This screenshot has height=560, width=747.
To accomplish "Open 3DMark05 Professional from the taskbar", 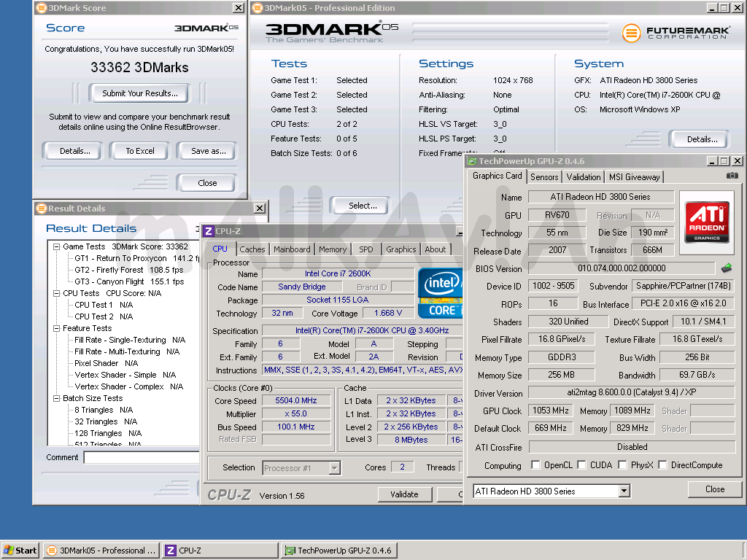I will point(101,551).
